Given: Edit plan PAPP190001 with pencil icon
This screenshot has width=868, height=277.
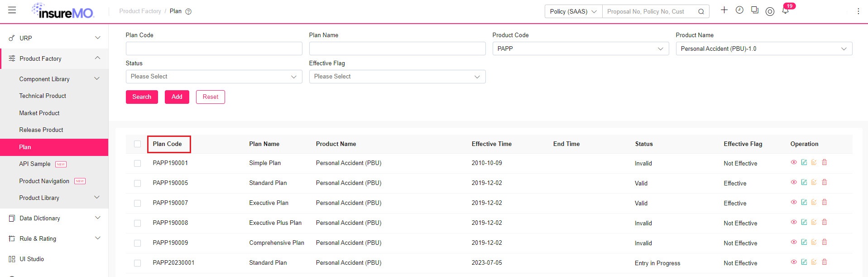Looking at the screenshot, I should click(x=804, y=162).
